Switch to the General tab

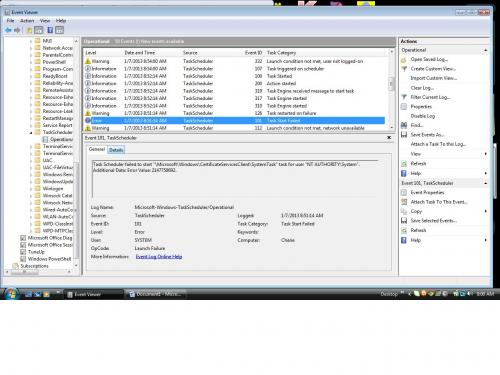coord(97,149)
